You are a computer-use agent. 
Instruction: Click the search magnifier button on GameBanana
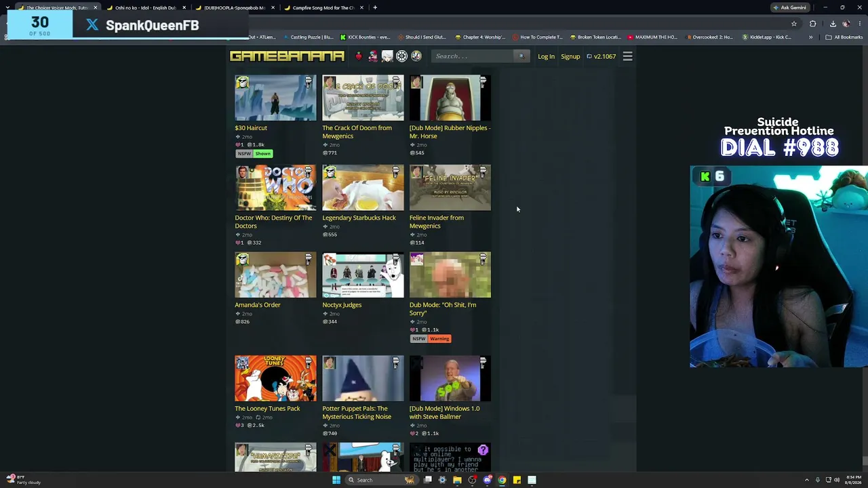[521, 56]
